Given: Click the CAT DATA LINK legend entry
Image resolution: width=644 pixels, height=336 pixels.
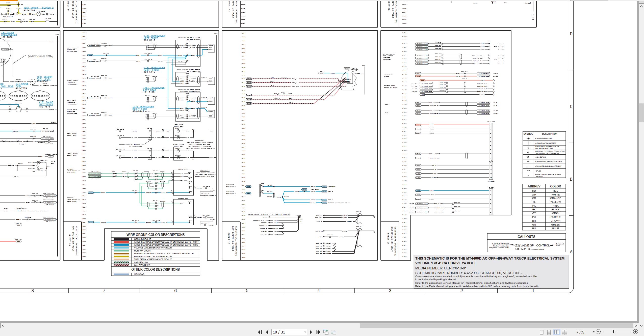Looking at the screenshot, I should tap(141, 262).
